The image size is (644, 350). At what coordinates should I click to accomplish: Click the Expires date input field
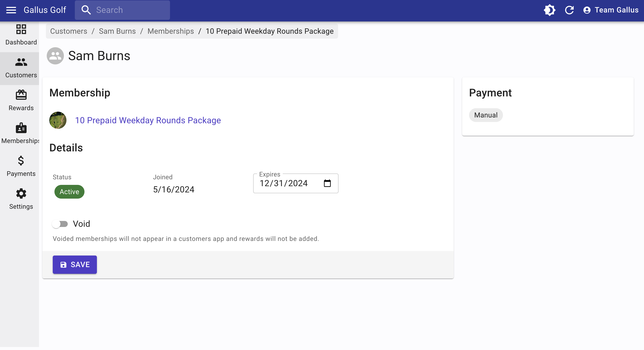287,183
